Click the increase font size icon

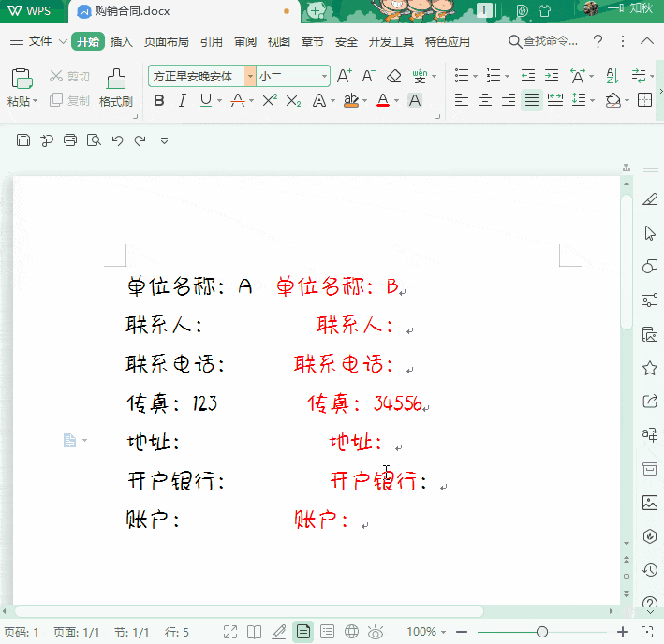point(345,76)
